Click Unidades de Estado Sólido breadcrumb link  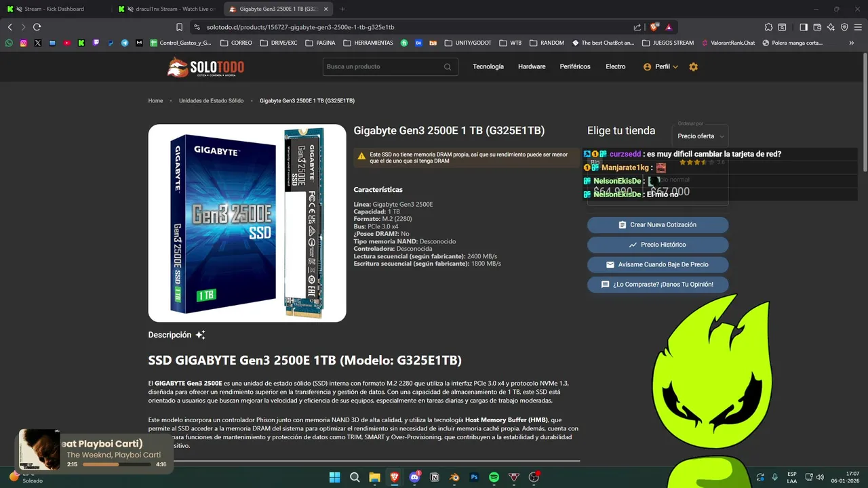(211, 101)
